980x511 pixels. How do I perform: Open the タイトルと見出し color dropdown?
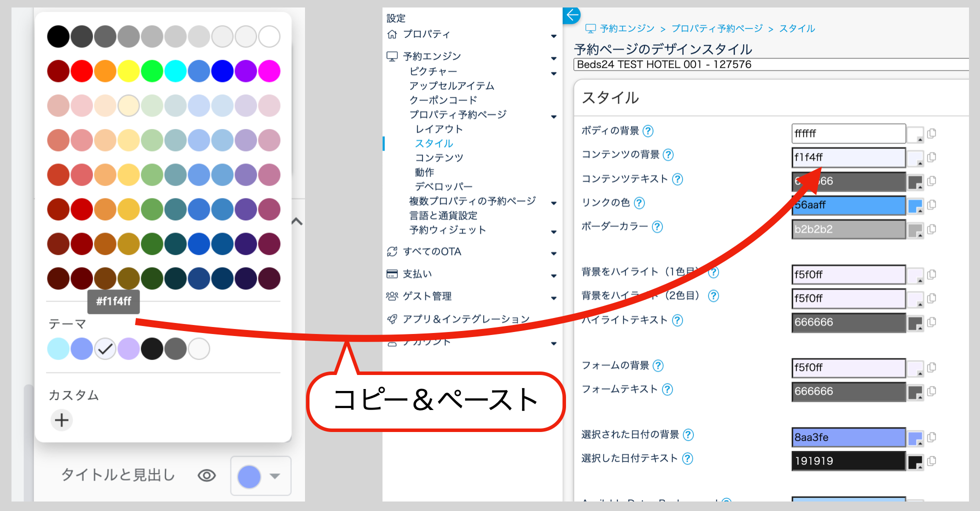tap(260, 476)
